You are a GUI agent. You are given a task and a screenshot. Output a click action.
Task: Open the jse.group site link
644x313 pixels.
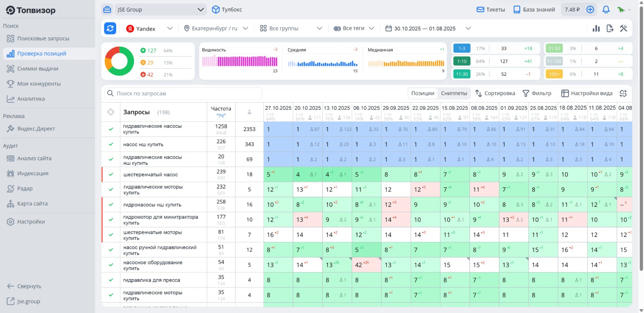(x=29, y=301)
